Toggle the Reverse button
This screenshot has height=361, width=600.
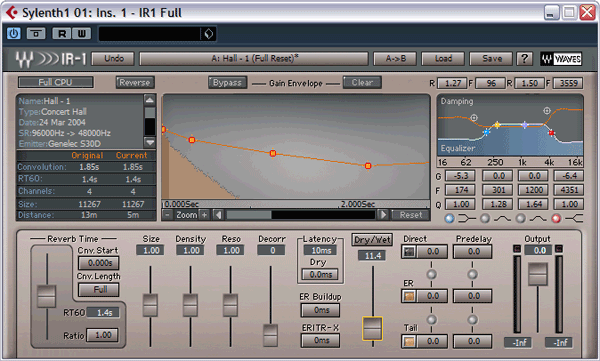click(135, 83)
